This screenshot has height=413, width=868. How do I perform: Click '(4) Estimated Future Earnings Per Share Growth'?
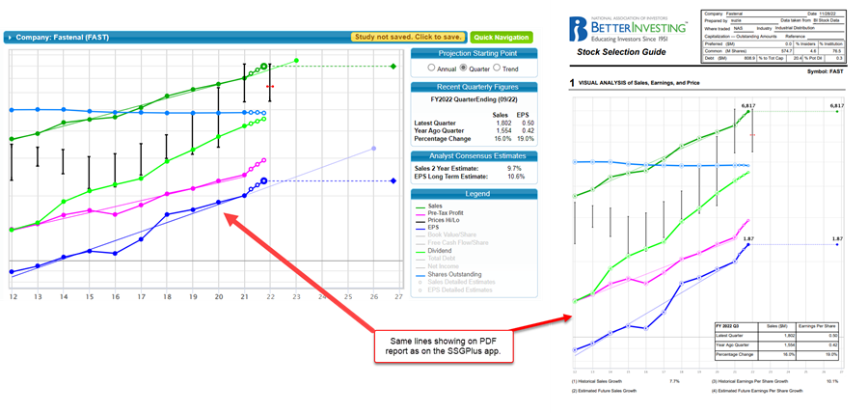tap(757, 391)
